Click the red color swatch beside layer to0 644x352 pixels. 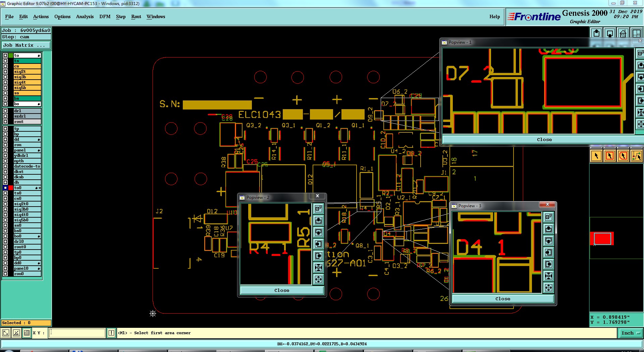11,188
